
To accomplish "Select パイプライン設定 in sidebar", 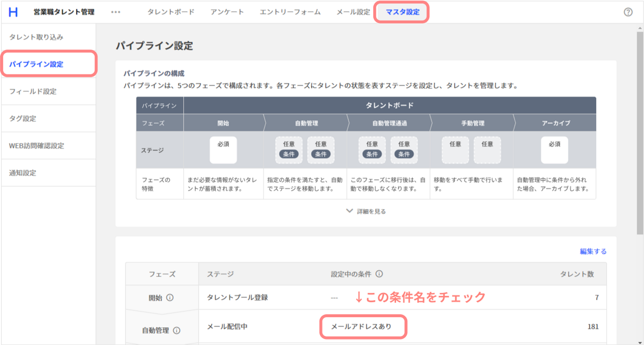I will [x=49, y=64].
